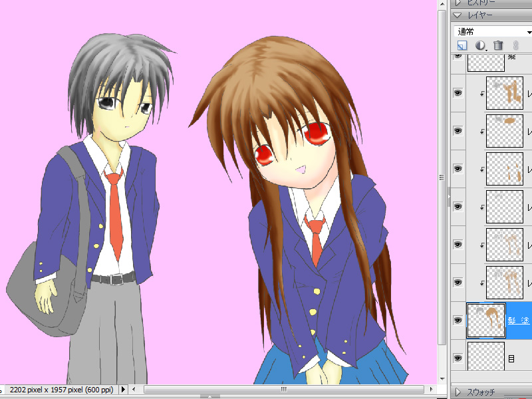Select the top 髪 layer thumbnail
Viewport: 532px width, 399px height.
[486, 63]
